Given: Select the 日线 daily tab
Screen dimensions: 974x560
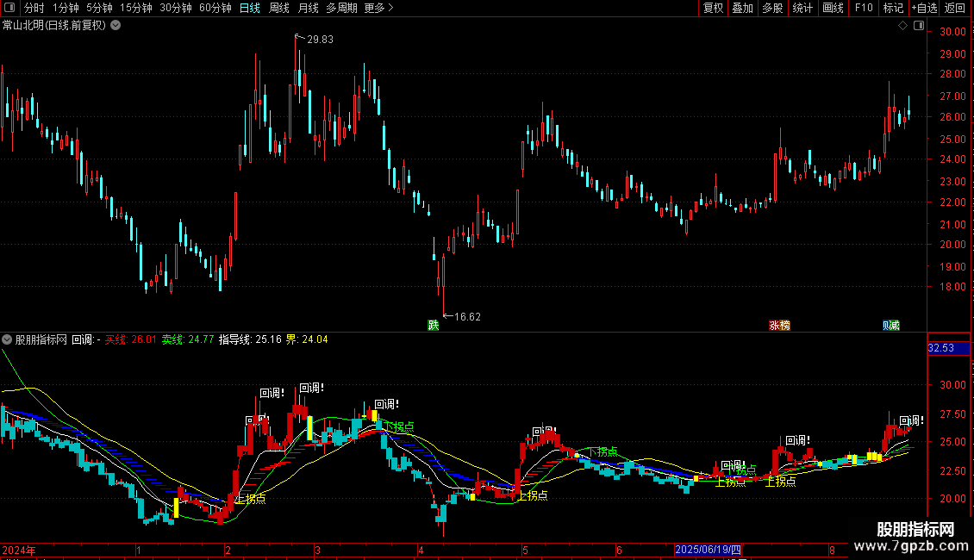Looking at the screenshot, I should coord(250,8).
